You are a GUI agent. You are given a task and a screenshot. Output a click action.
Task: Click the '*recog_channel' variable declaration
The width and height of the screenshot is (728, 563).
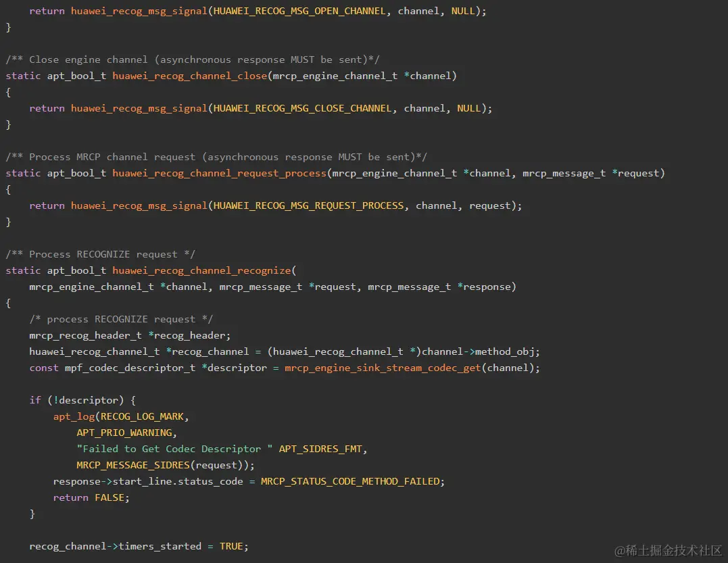pyautogui.click(x=208, y=352)
